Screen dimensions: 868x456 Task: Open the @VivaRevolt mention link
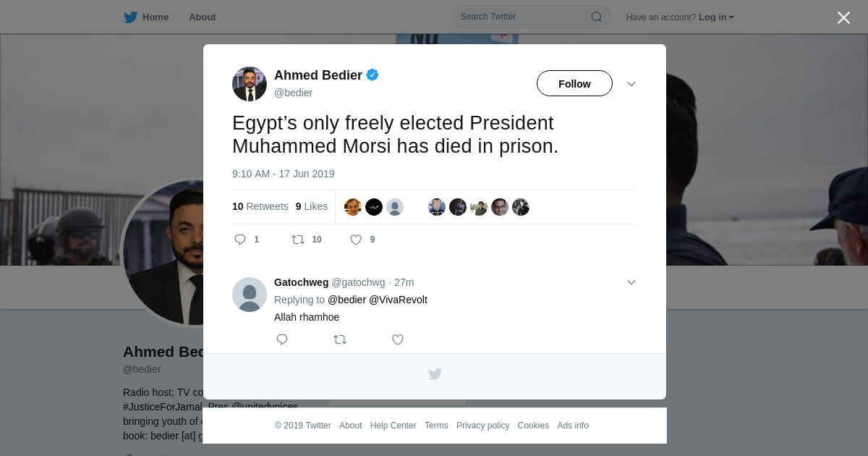pos(398,300)
